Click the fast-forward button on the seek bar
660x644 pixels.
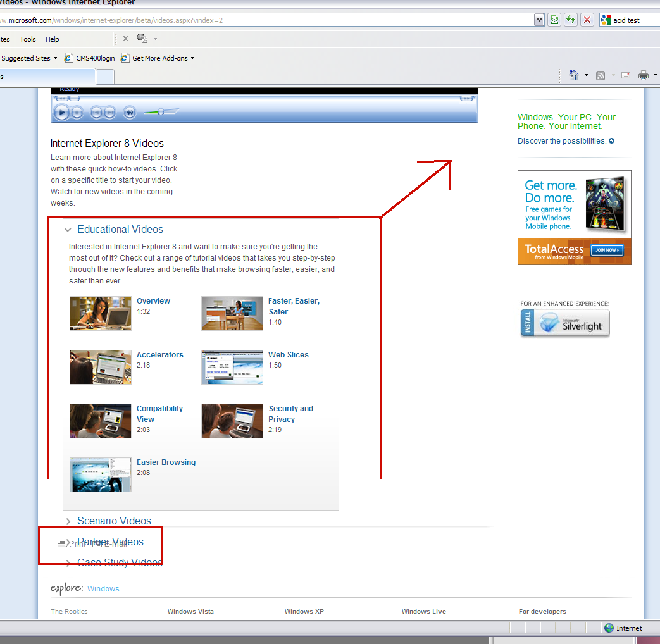pos(466,99)
